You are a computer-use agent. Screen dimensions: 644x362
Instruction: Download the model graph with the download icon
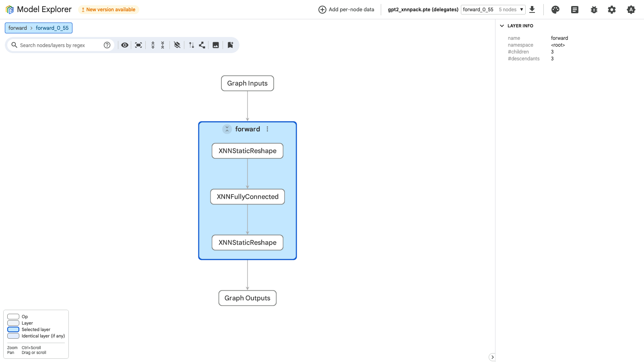[x=532, y=10]
